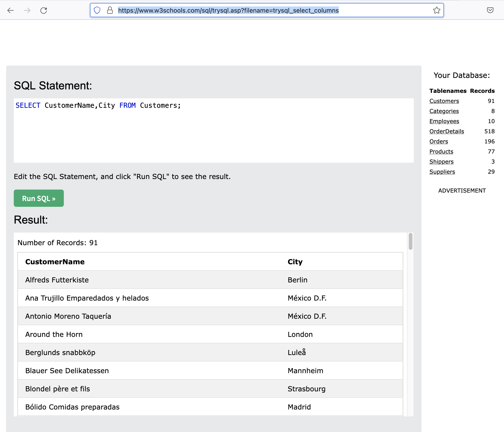Screen dimensions: 504x432
Task: Open the Products table
Action: [441, 151]
